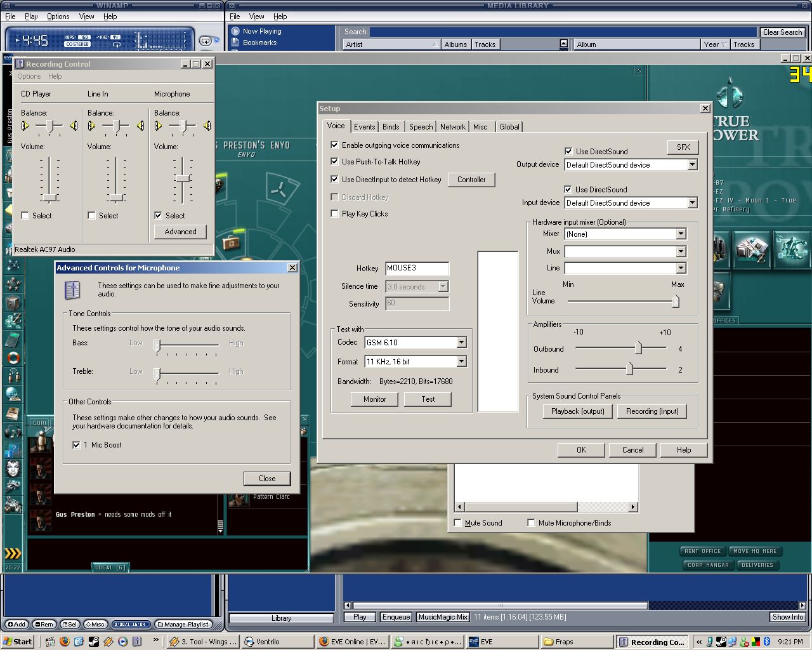Click the Microphone left balance speaker icon
The width and height of the screenshot is (812, 650).
(x=158, y=126)
